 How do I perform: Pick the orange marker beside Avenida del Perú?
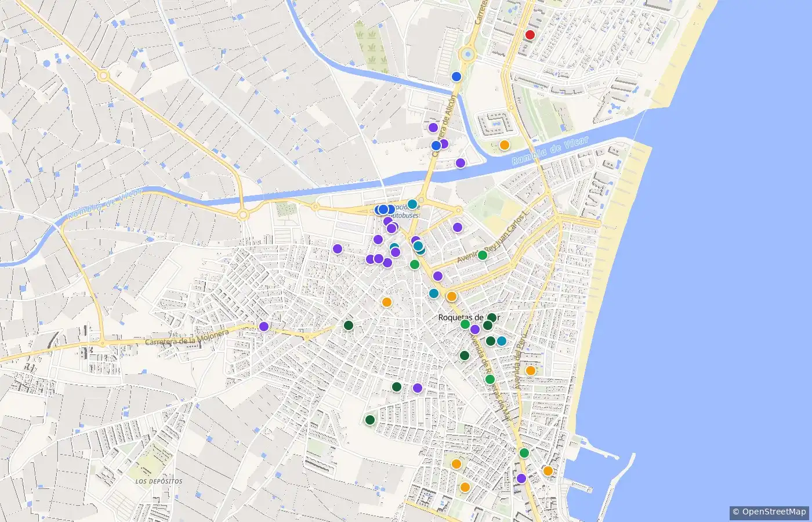click(530, 371)
